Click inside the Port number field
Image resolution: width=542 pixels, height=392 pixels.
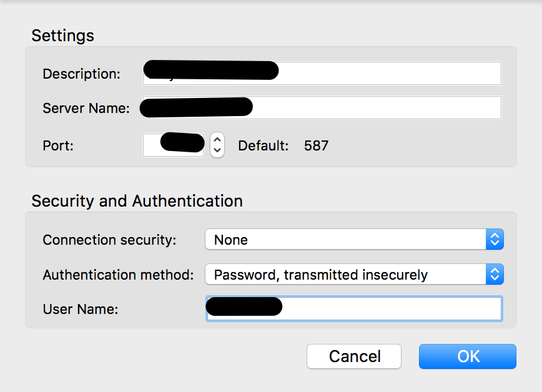click(152, 145)
